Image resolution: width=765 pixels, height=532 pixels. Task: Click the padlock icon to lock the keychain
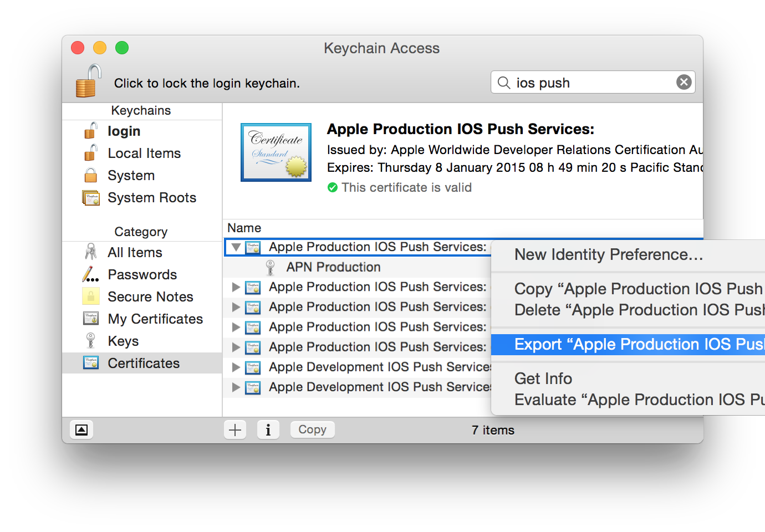click(89, 81)
